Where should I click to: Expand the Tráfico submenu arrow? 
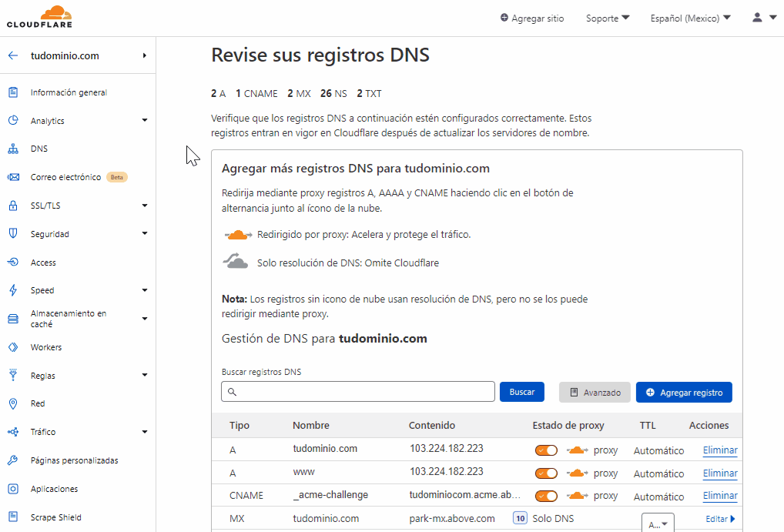[145, 431]
